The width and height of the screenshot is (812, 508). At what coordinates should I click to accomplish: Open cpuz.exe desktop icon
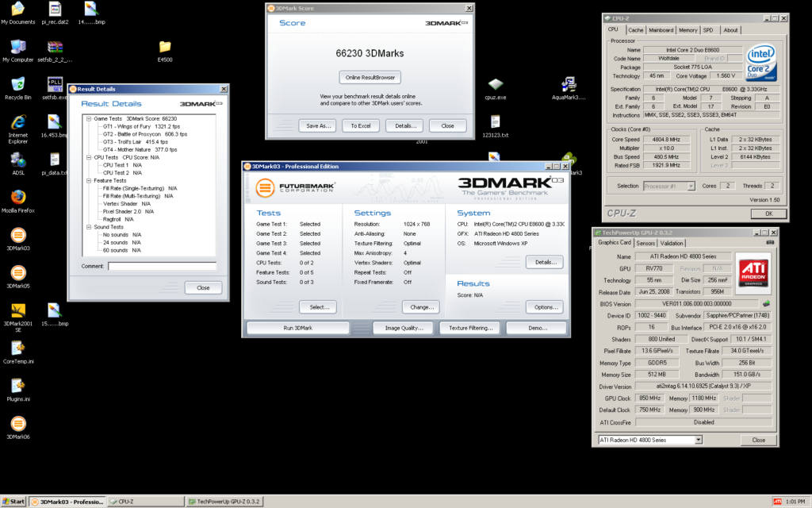click(x=496, y=88)
